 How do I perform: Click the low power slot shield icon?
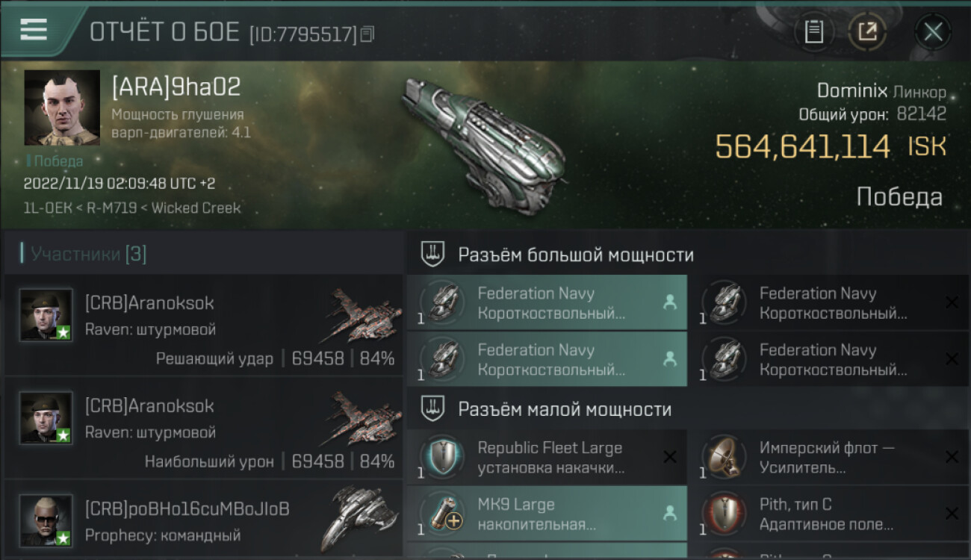[433, 409]
